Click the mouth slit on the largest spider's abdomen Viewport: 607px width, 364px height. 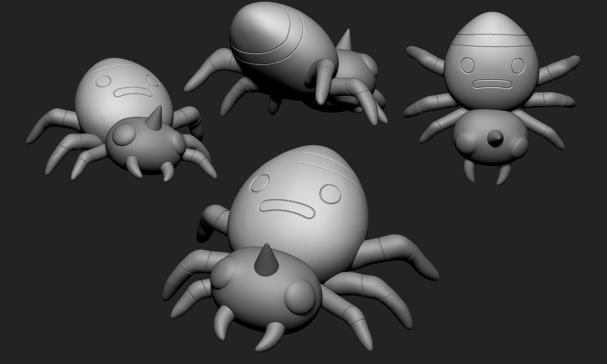pyautogui.click(x=287, y=209)
